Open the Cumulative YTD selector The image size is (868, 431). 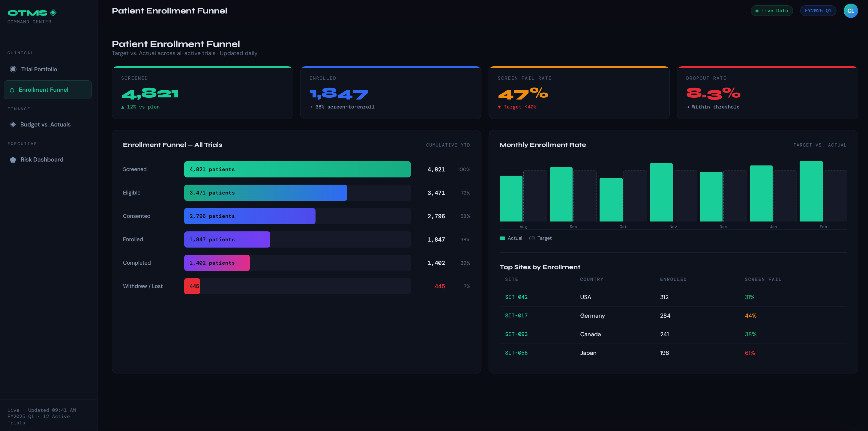coord(448,145)
